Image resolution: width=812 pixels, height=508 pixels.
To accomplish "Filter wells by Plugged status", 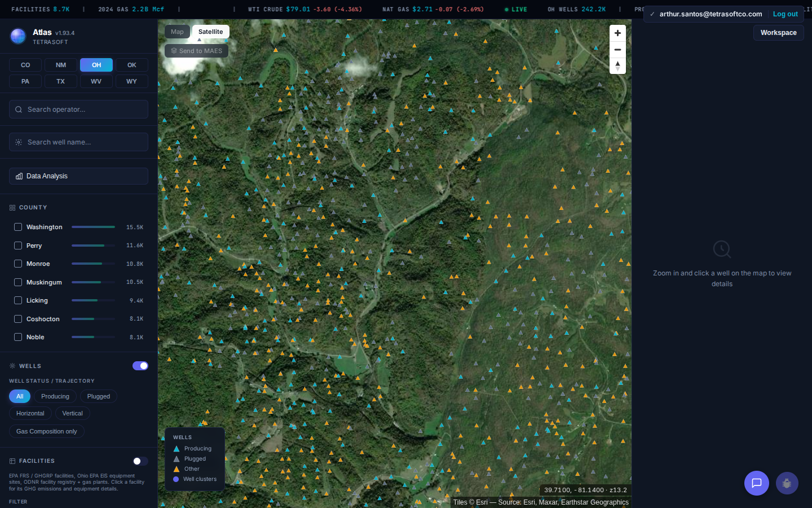I will (x=99, y=396).
